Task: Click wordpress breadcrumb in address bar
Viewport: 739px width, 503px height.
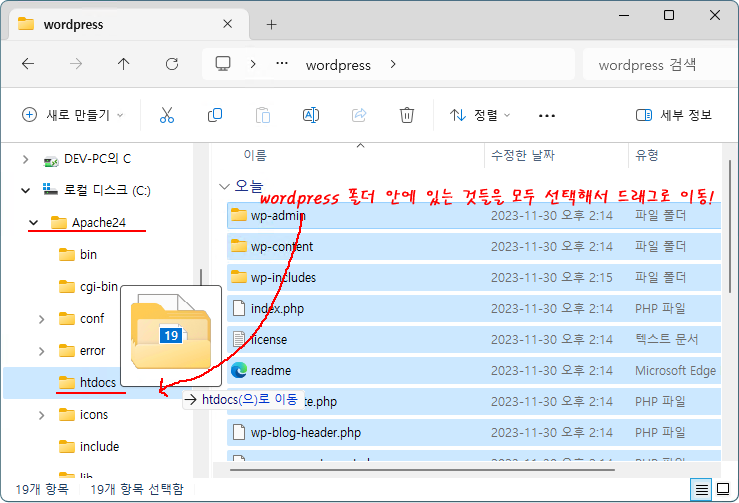Action: 338,65
